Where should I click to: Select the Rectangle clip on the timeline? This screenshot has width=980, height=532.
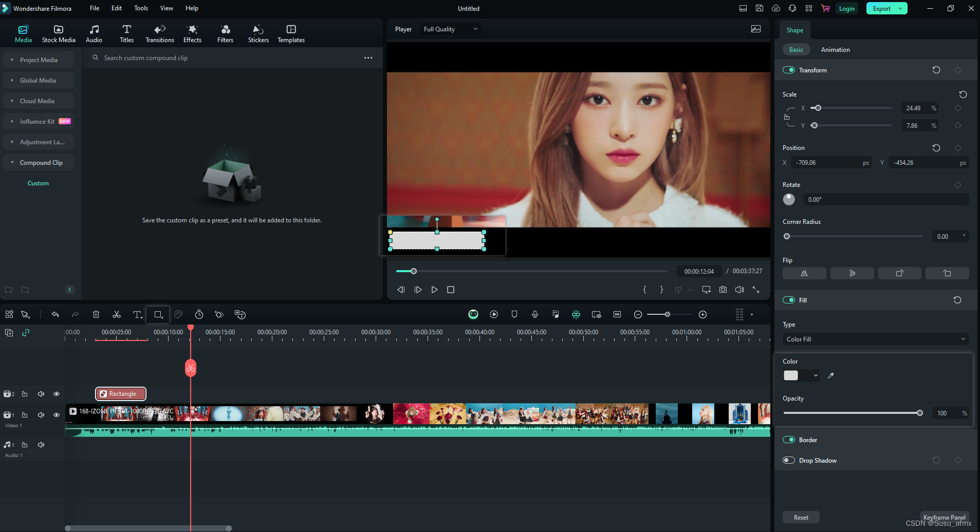pyautogui.click(x=121, y=394)
